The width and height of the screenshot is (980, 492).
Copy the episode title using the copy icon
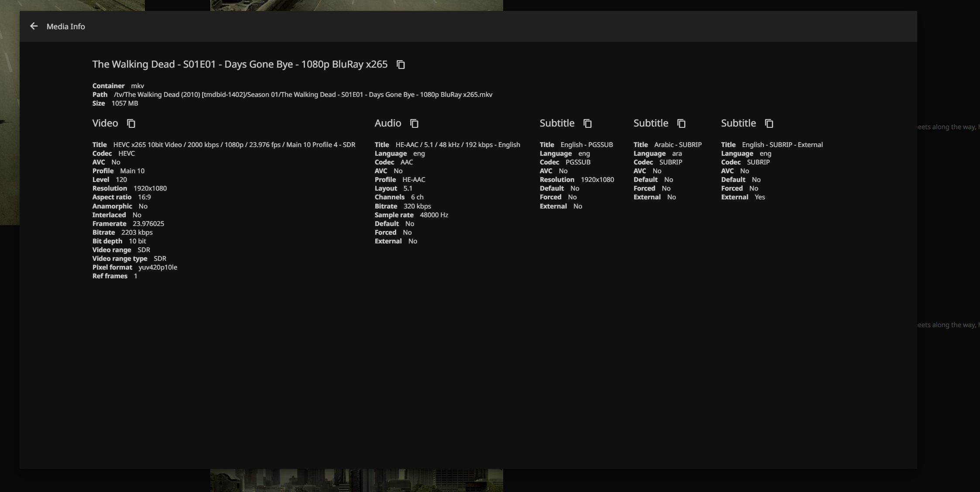click(401, 65)
